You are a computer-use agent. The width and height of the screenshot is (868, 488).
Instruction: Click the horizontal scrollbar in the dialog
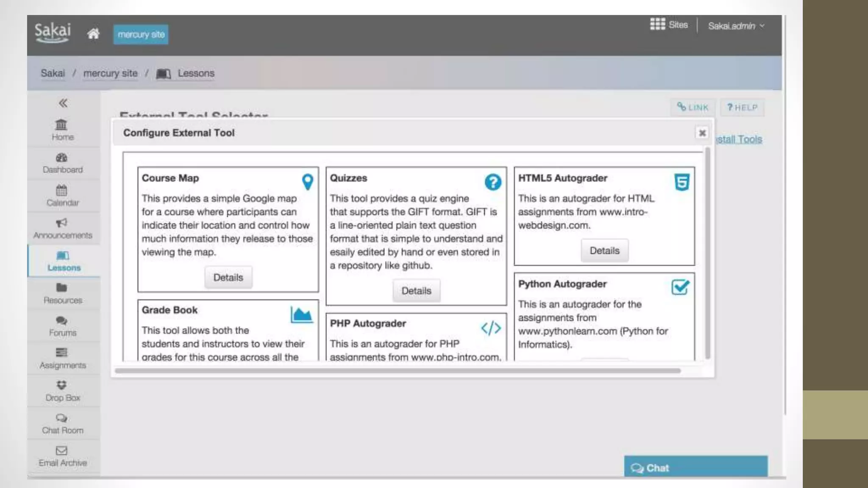click(x=398, y=371)
